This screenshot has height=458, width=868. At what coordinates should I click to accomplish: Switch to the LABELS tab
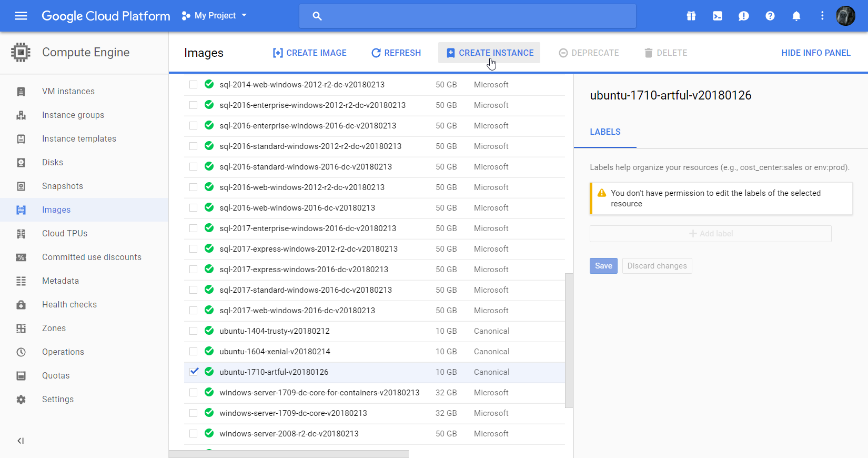[x=605, y=132]
